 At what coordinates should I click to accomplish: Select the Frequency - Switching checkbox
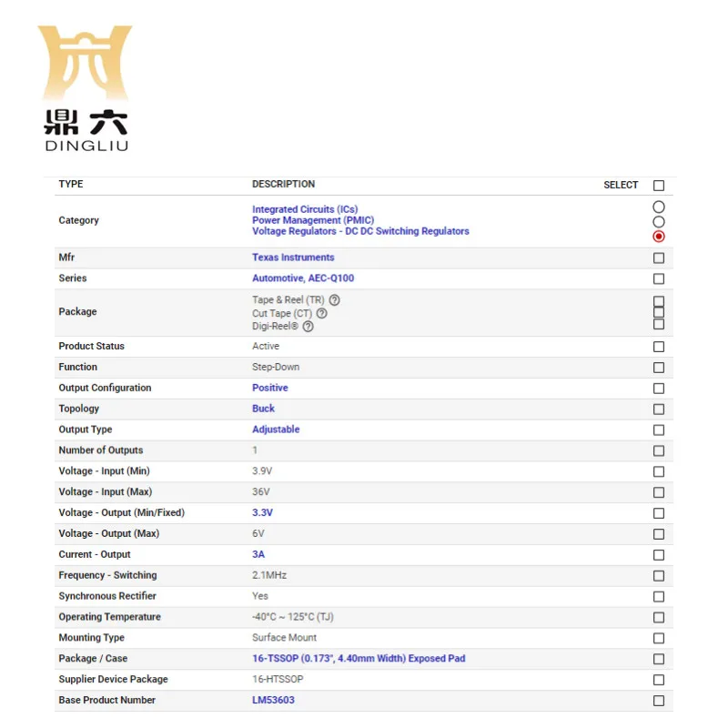click(658, 576)
